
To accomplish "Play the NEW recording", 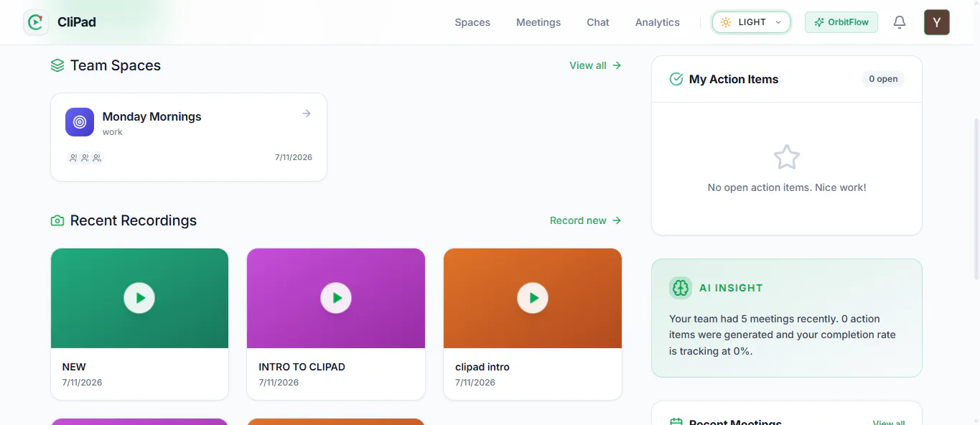I will (x=139, y=298).
